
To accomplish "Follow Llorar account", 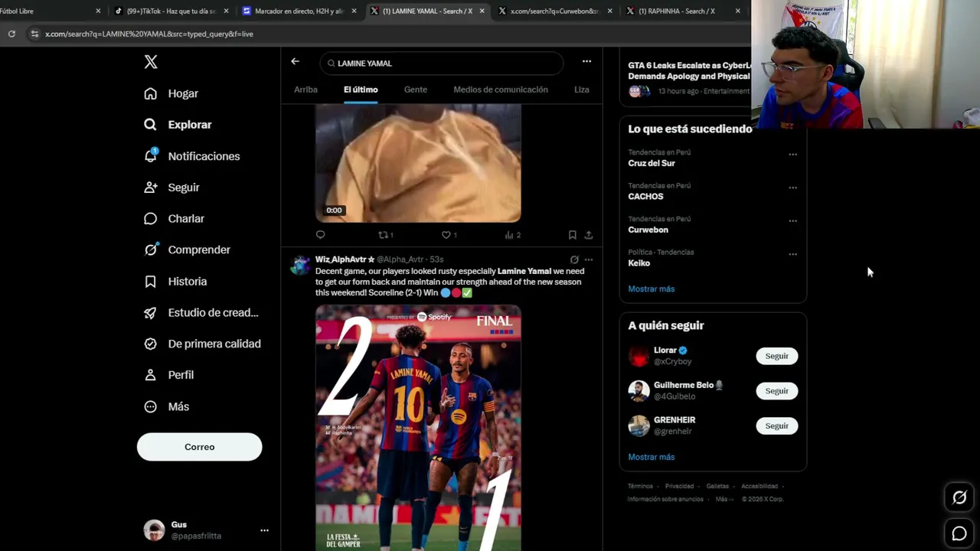I will click(x=776, y=356).
